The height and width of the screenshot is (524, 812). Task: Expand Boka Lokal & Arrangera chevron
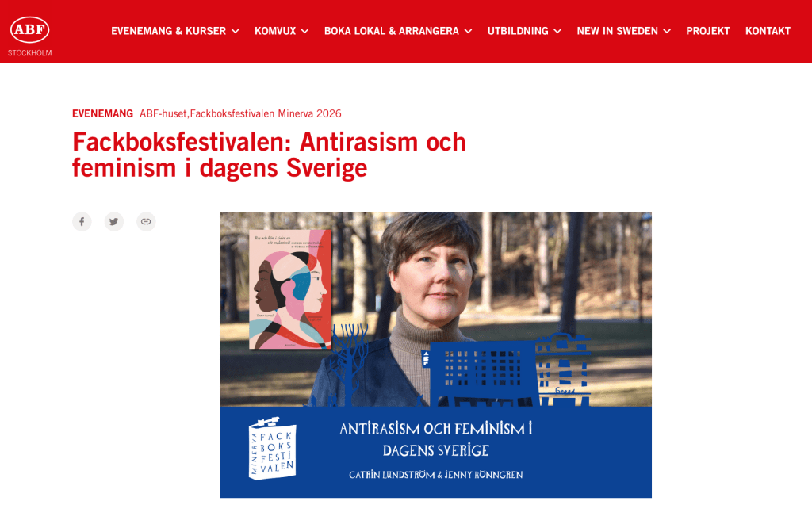point(468,31)
